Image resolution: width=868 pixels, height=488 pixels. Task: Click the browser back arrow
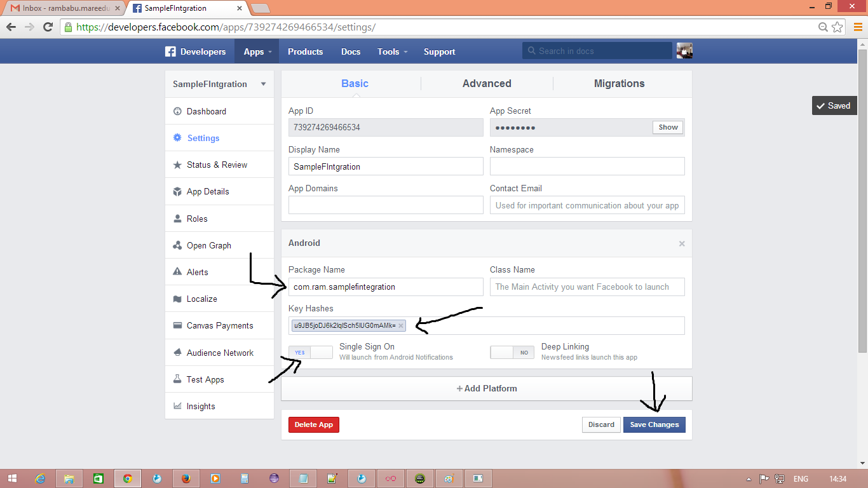pos(11,27)
